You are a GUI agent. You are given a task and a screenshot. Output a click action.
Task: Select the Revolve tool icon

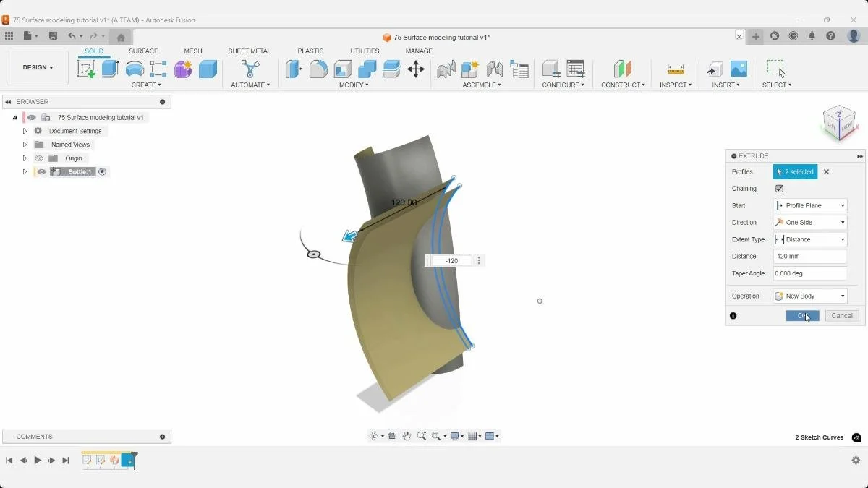[x=135, y=69]
